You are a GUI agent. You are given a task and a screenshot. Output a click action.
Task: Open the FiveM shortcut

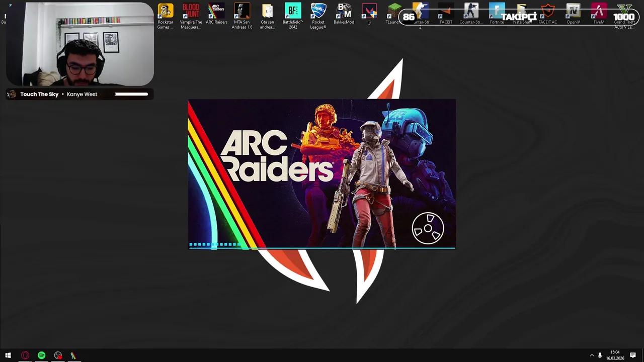pyautogui.click(x=599, y=11)
